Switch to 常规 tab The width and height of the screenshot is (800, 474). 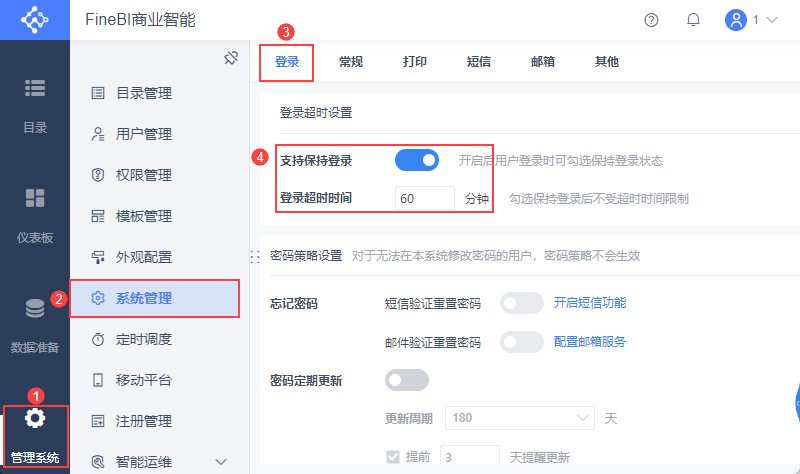click(x=351, y=62)
